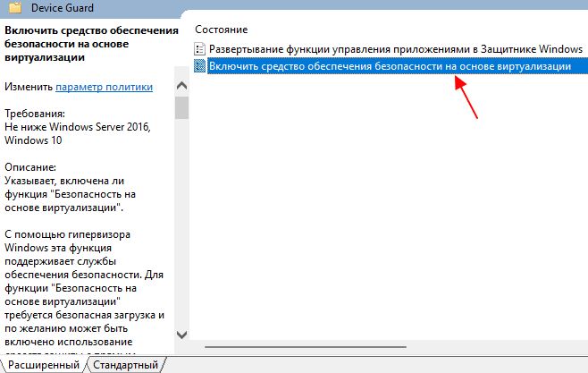Screen dimensions: 588x373
Task: Click the description pane scroll up arrow
Action: point(182,86)
